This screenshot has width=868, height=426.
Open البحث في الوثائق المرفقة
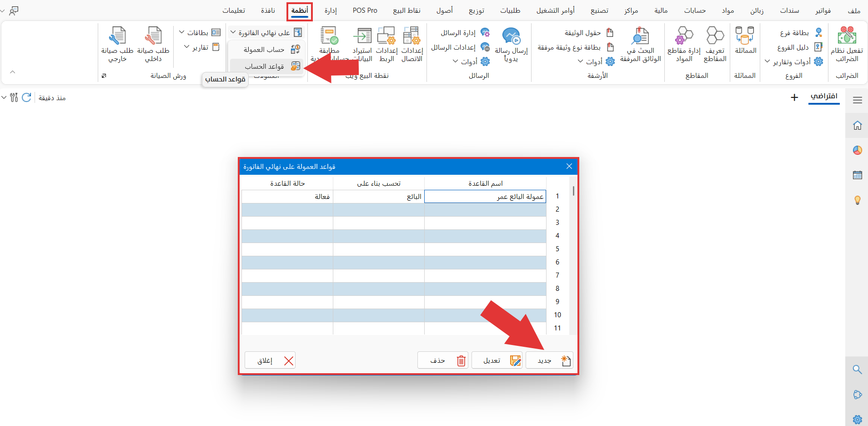[640, 44]
